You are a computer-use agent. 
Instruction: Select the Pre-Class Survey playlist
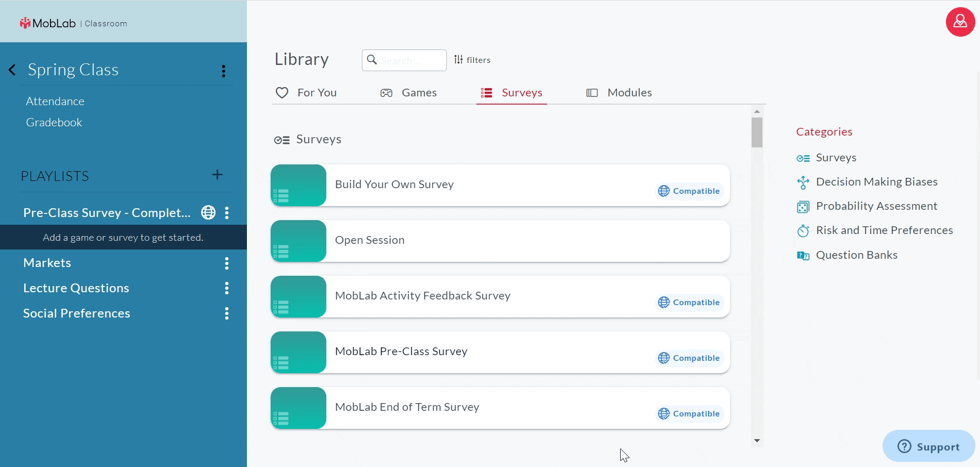(107, 213)
